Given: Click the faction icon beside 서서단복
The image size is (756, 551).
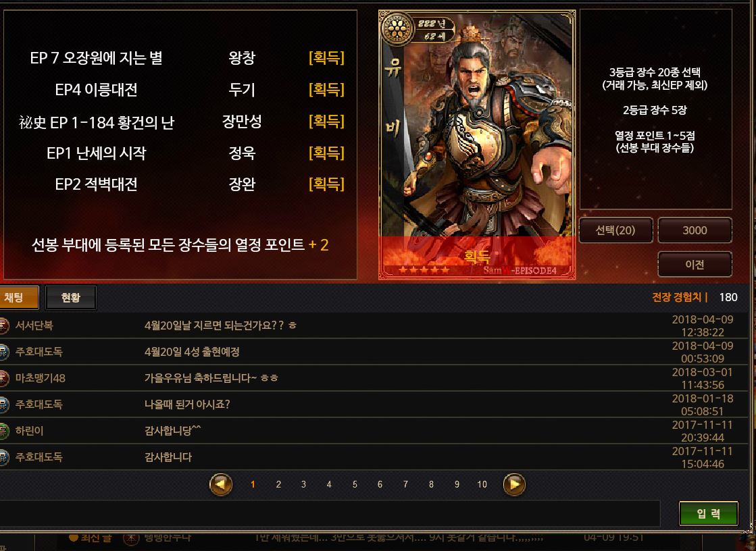Looking at the screenshot, I should coord(3,325).
